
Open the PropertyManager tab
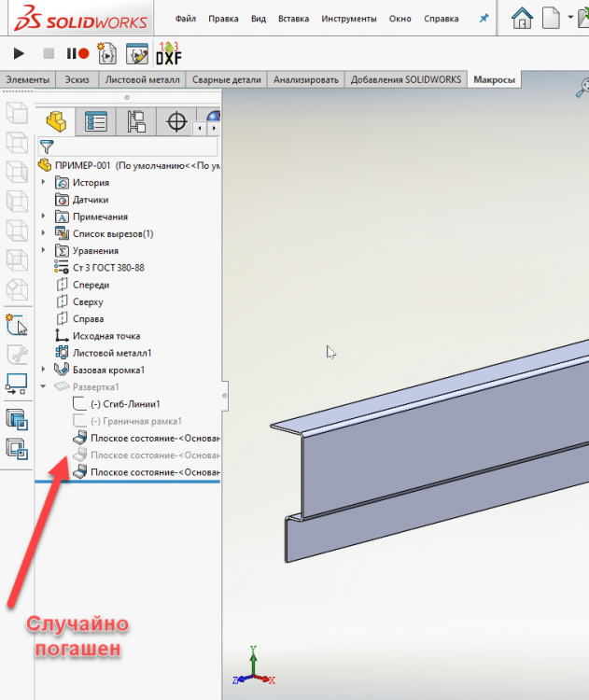[95, 121]
